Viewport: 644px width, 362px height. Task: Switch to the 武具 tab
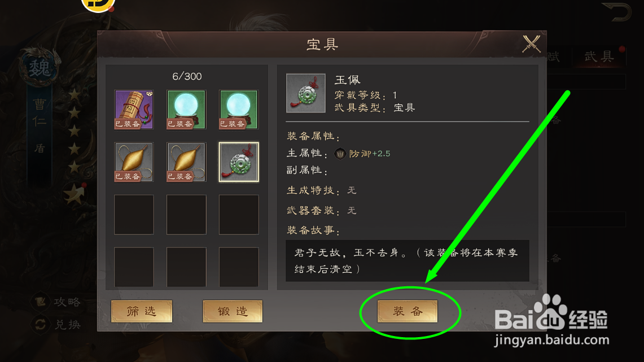599,56
